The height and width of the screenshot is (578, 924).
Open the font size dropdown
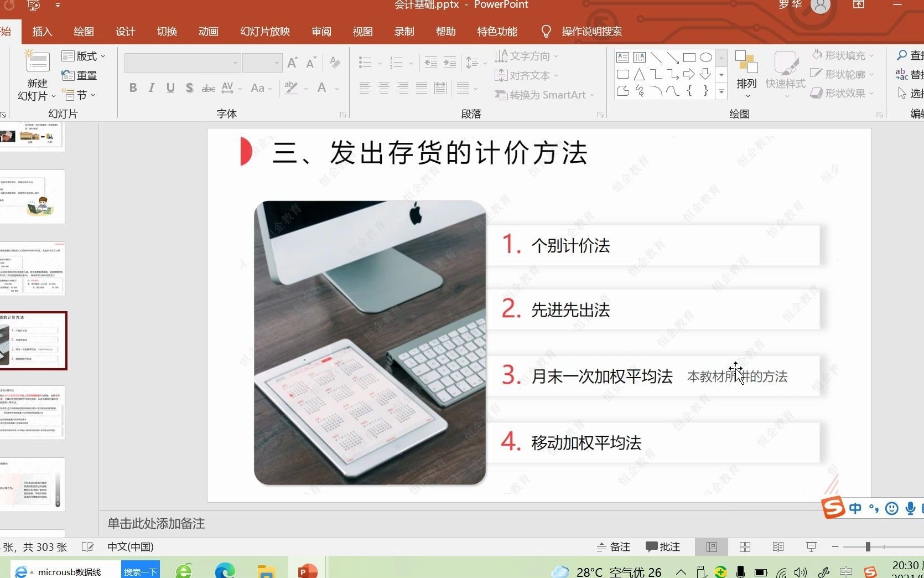pos(277,63)
